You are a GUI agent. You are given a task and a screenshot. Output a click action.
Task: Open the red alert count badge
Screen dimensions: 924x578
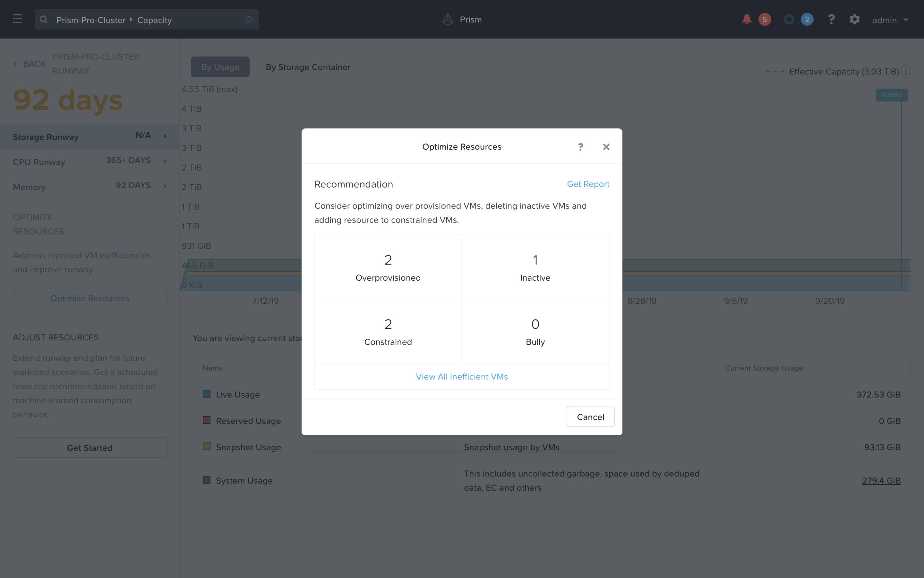pos(765,19)
